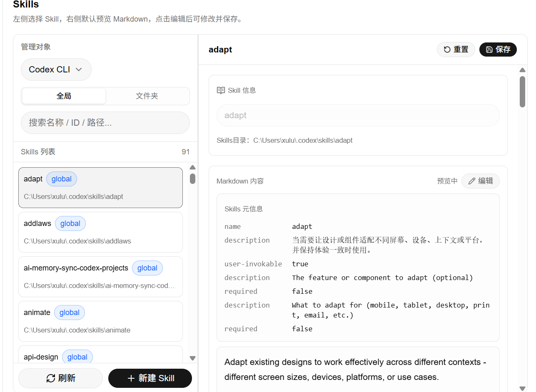The image size is (536, 392).
Task: Select the animate skill entry
Action: click(x=100, y=321)
